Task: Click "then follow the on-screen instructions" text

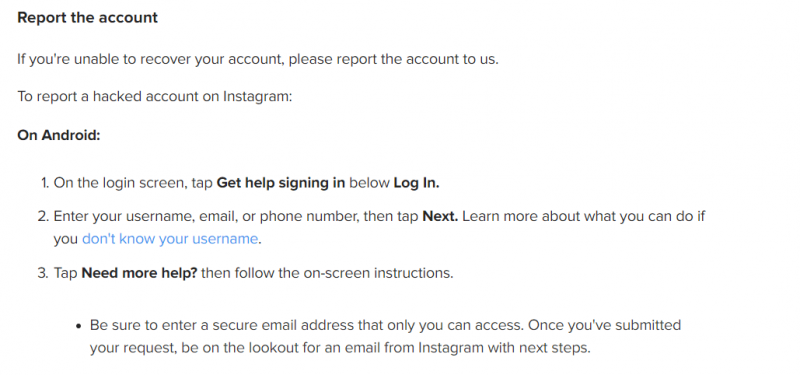Action: (x=327, y=273)
